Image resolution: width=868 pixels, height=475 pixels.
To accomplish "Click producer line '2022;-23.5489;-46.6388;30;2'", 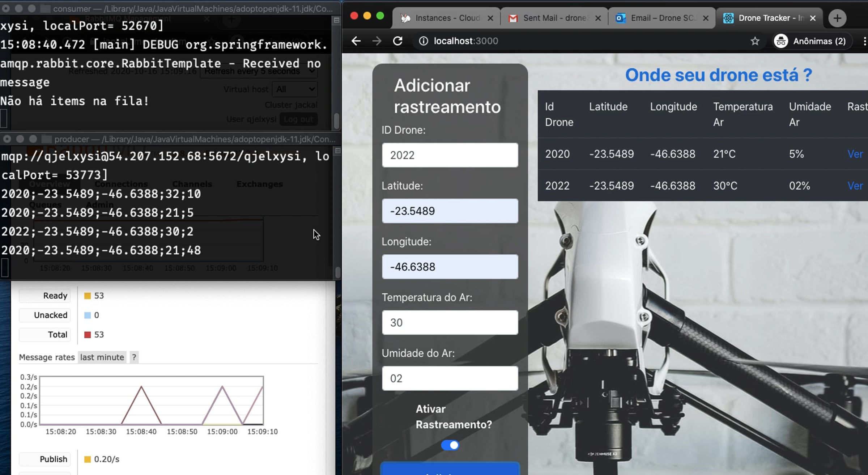I will 97,232.
